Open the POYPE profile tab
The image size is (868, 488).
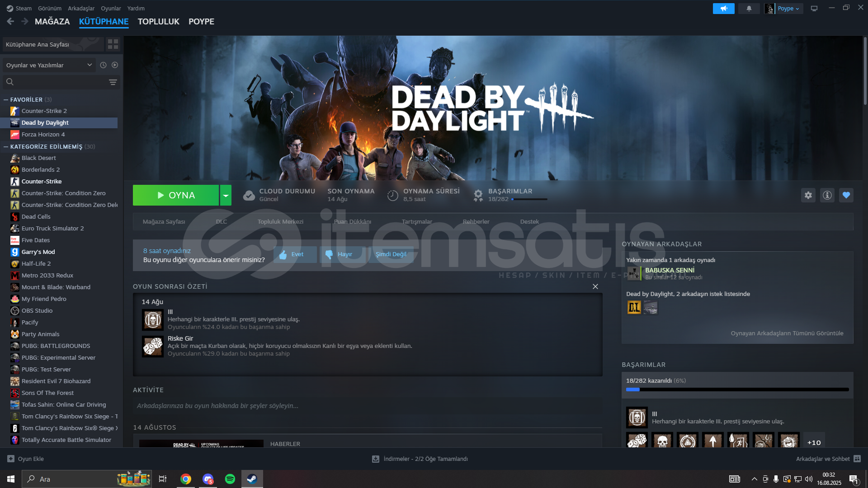point(201,22)
